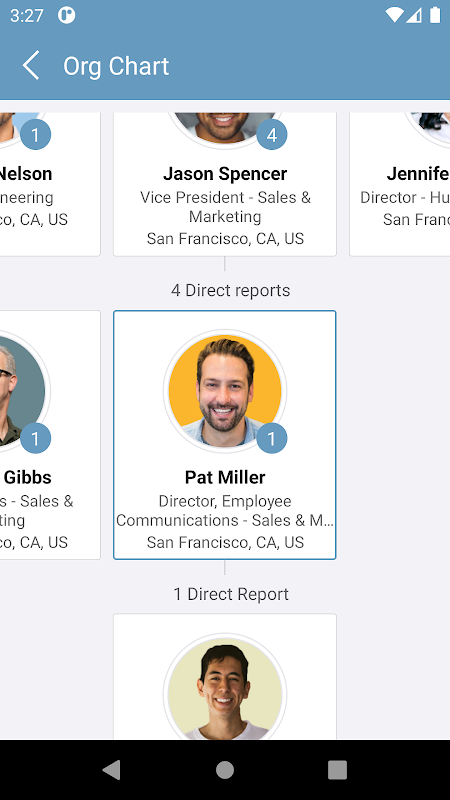The image size is (450, 800).
Task: Tap the 1 badge on Nelson card
Action: tap(35, 135)
